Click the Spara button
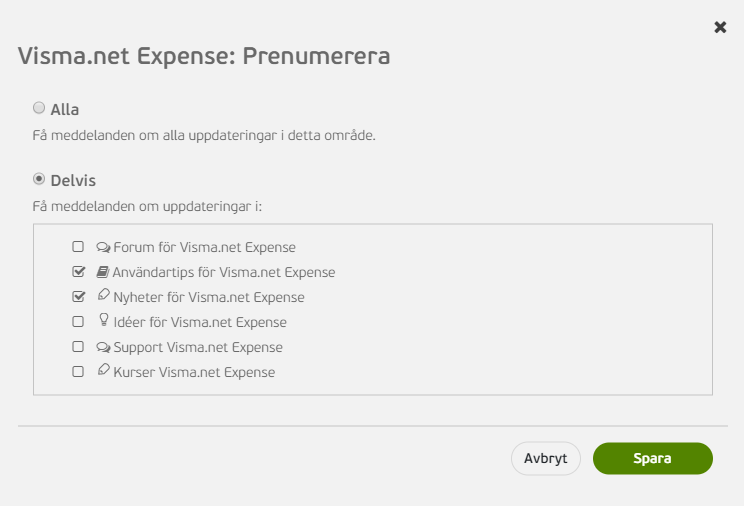This screenshot has height=506, width=744. coord(652,459)
